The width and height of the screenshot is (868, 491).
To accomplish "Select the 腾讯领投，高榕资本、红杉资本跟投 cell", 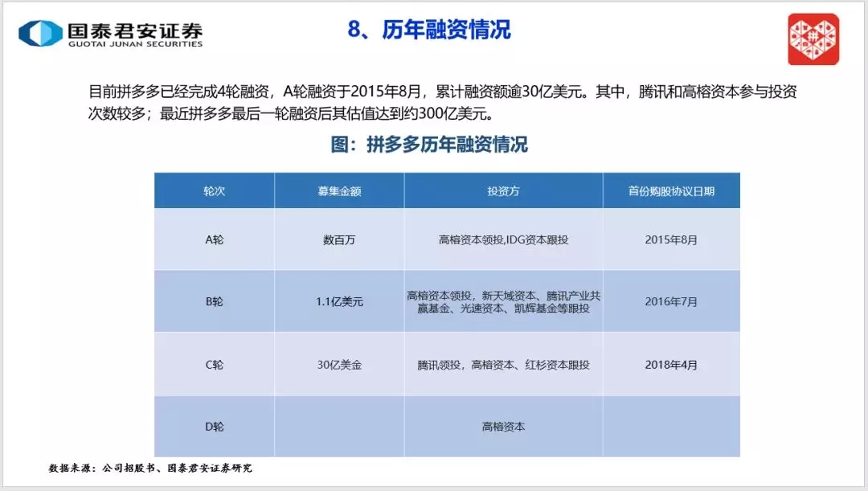I will (503, 365).
